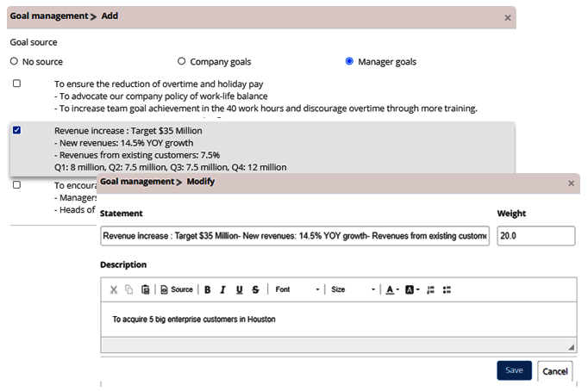Insert a numbered list
The width and height of the screenshot is (588, 391).
coord(430,289)
